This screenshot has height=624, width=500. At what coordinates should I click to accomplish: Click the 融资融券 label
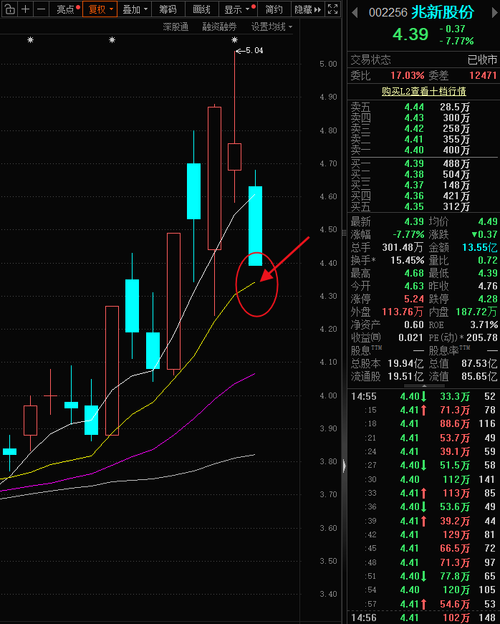pyautogui.click(x=219, y=27)
